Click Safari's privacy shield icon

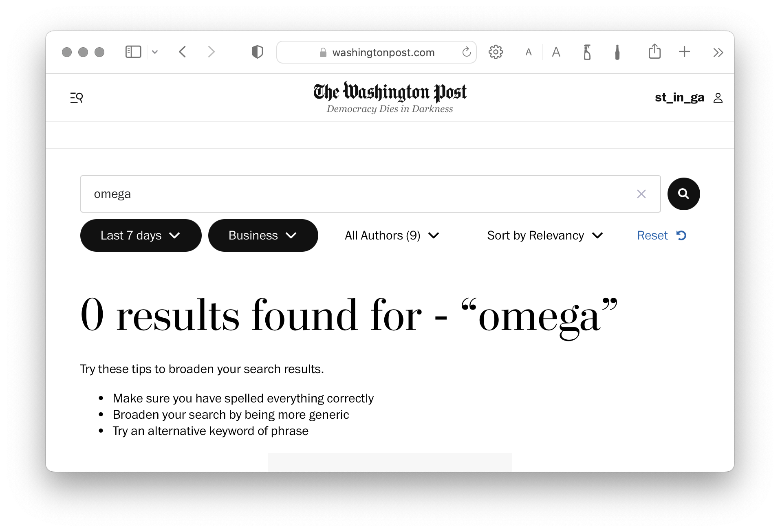coord(257,52)
